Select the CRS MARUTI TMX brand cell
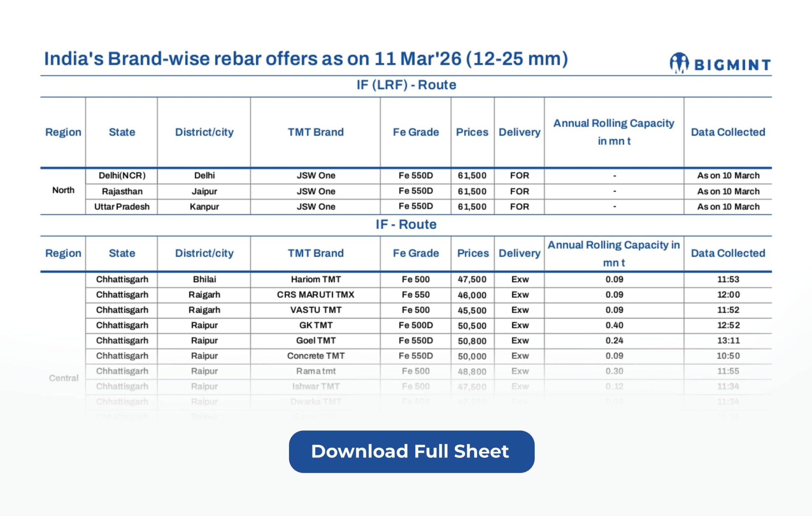 315,294
